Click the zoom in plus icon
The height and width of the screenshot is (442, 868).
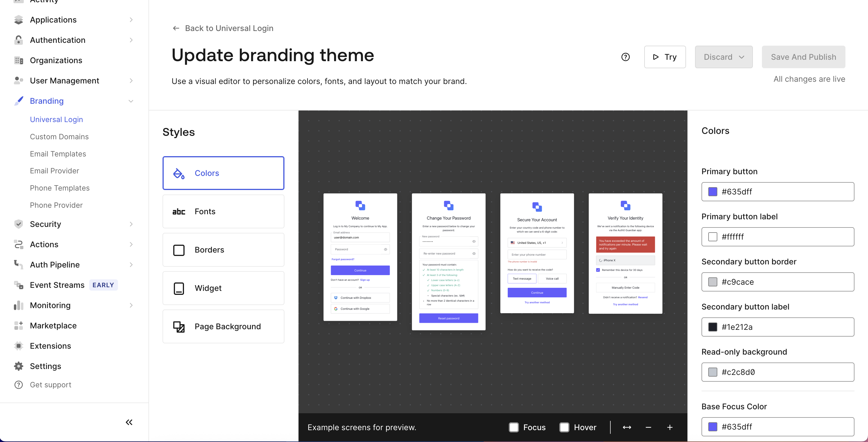[670, 427]
